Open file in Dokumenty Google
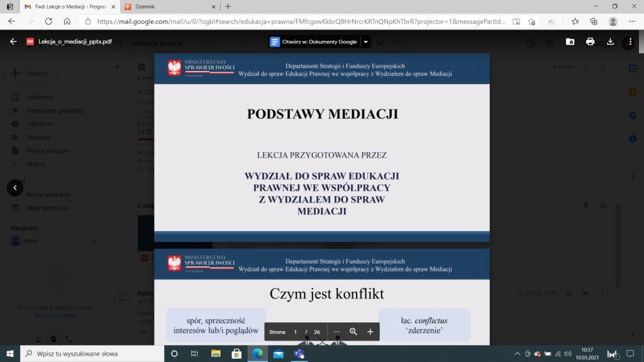The height and width of the screenshot is (362, 644). 313,41
